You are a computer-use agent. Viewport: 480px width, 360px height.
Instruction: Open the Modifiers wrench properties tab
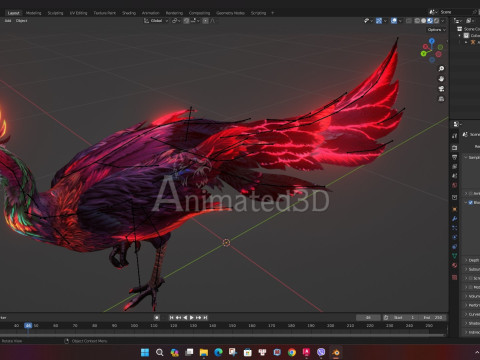click(x=455, y=219)
